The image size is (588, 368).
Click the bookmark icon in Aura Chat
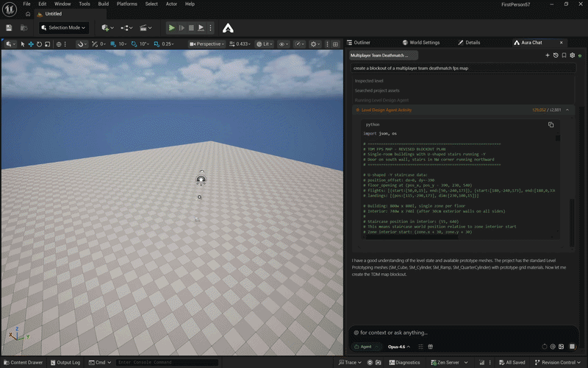pos(564,55)
